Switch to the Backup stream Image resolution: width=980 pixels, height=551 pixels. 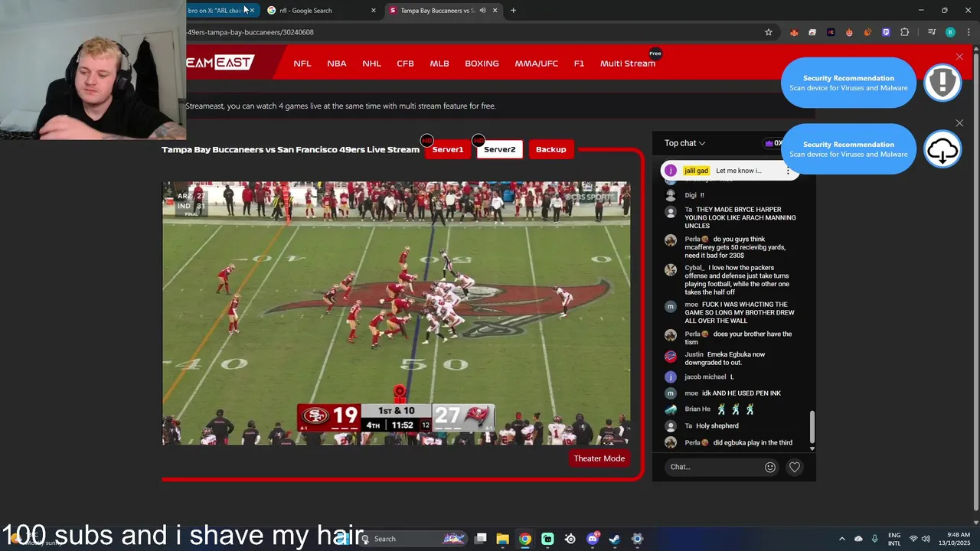tap(550, 149)
